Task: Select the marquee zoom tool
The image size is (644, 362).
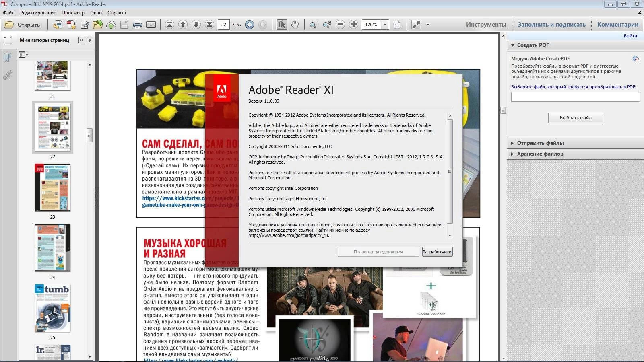Action: click(314, 25)
